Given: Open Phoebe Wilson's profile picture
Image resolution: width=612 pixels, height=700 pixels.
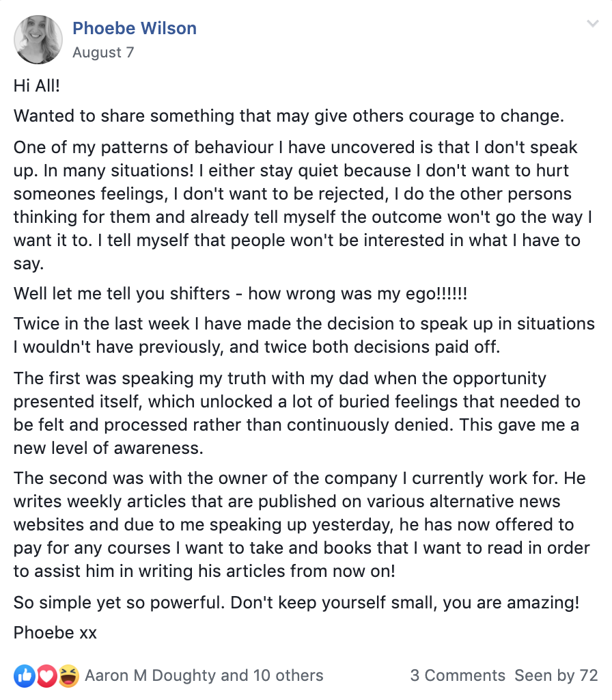Looking at the screenshot, I should (38, 40).
